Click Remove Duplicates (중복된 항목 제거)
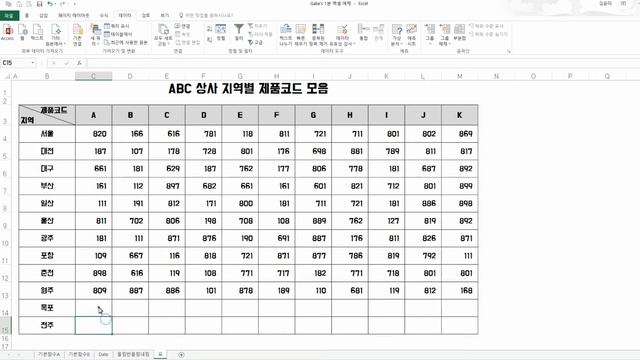640x360 pixels. point(318,35)
